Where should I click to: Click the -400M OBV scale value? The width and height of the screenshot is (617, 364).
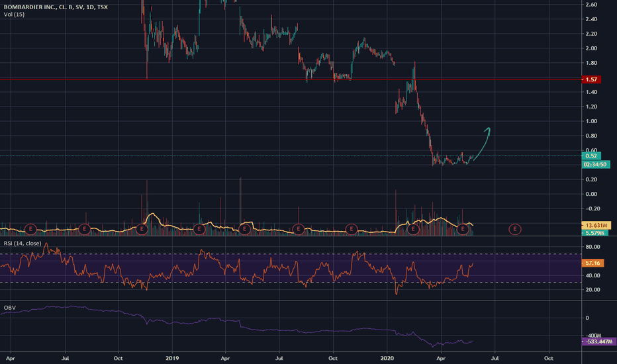593,336
